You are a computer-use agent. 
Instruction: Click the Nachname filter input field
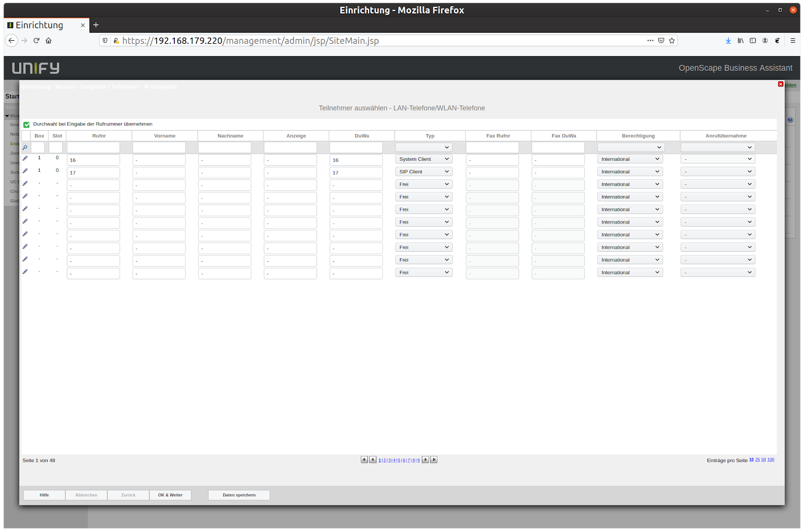coord(225,148)
